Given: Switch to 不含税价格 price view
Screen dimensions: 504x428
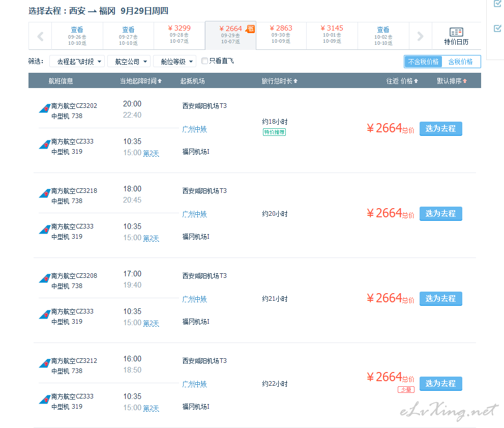Looking at the screenshot, I should pyautogui.click(x=423, y=62).
